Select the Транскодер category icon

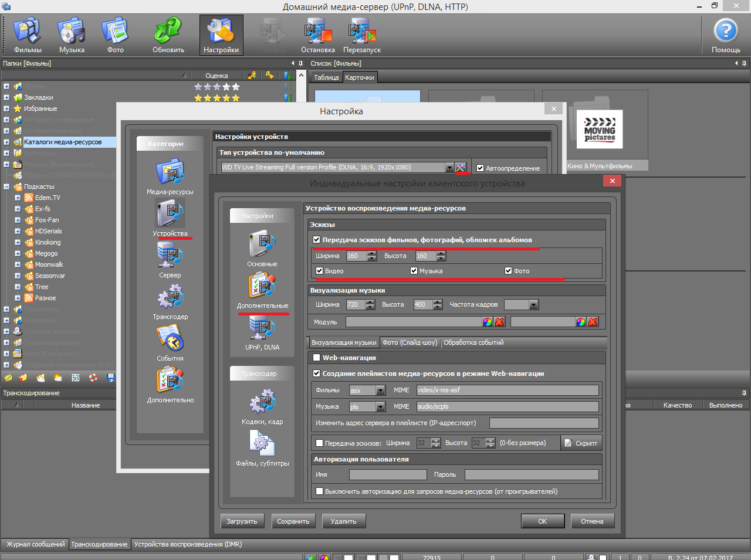[x=170, y=300]
